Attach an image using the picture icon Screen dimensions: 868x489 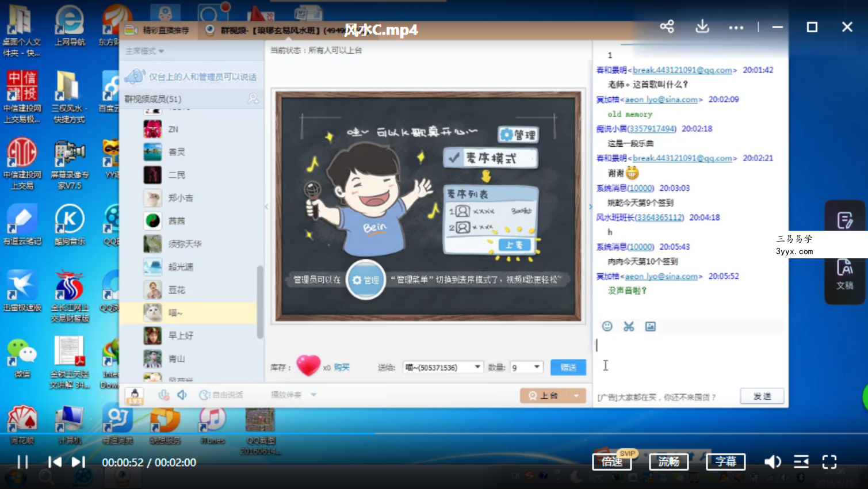point(651,326)
